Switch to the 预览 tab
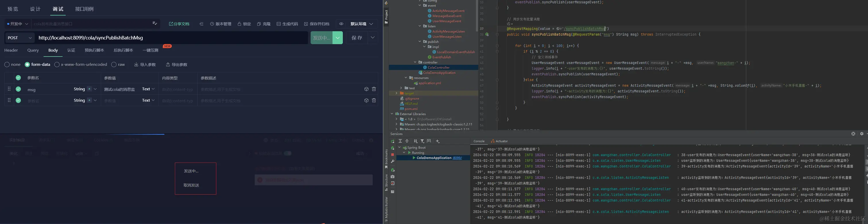The image size is (868, 224). [x=13, y=9]
